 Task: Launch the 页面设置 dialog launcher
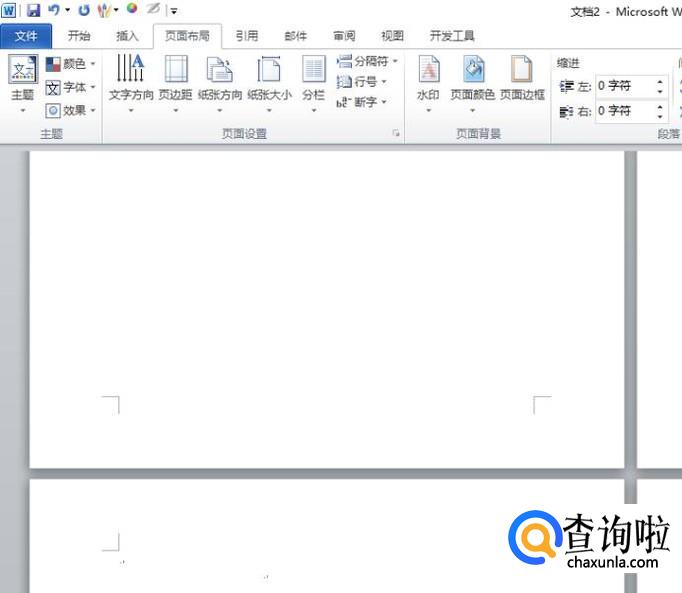(x=396, y=133)
